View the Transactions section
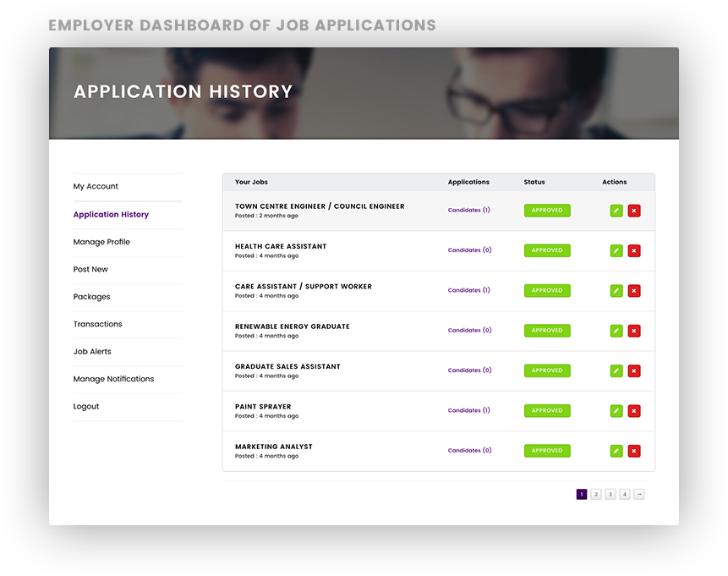Viewport: 728px width, 576px height. pyautogui.click(x=97, y=324)
